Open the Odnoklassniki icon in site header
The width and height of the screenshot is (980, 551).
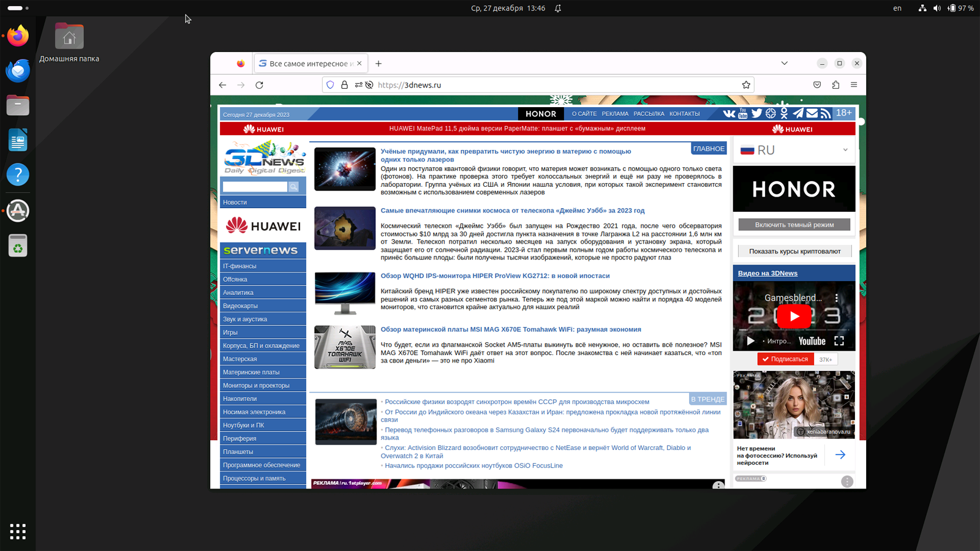(784, 113)
